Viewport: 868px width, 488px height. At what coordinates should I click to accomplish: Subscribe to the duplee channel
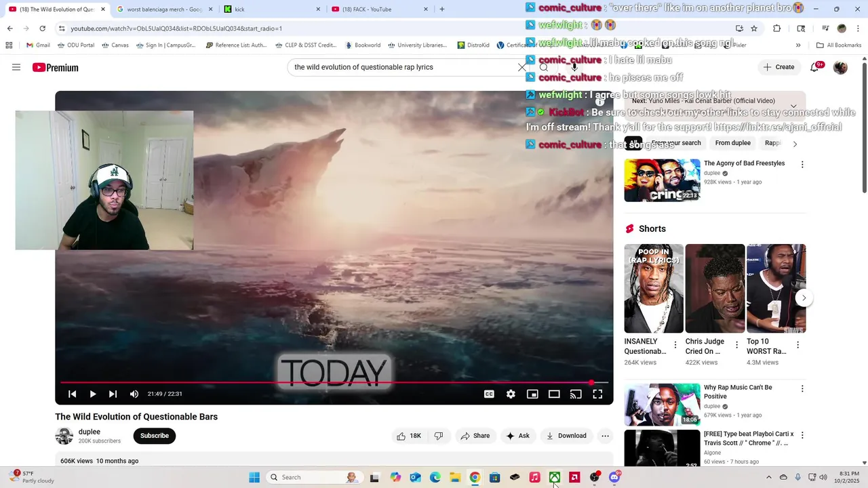tap(155, 436)
